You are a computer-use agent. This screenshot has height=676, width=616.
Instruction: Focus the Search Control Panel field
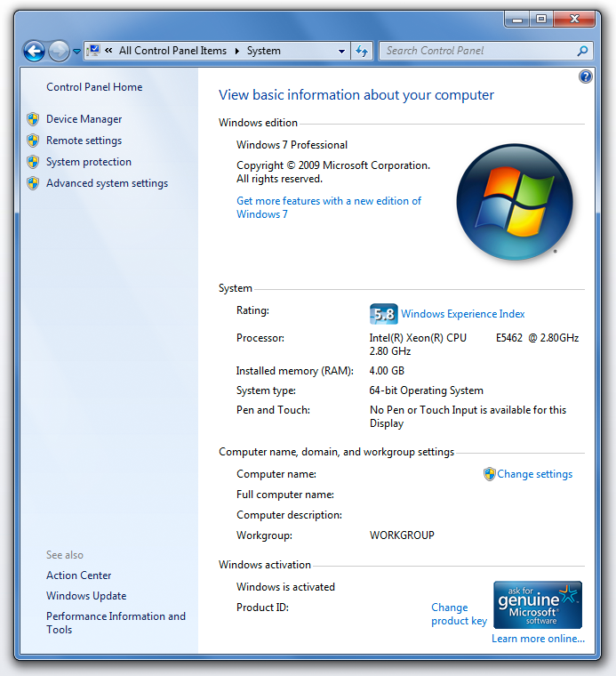(486, 51)
